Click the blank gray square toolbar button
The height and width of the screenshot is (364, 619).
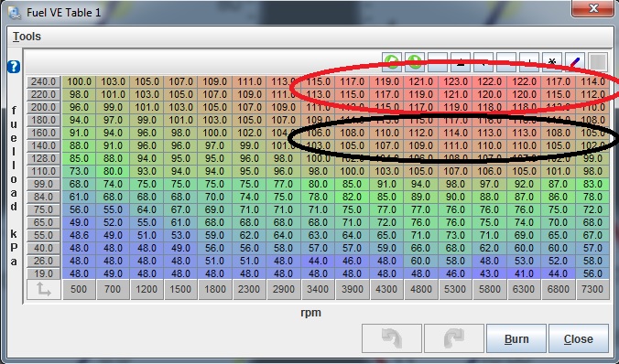tap(598, 62)
